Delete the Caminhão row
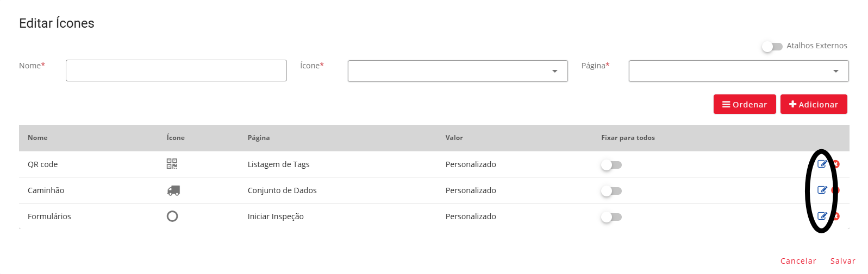Screen dimensions: 868x274 click(836, 190)
